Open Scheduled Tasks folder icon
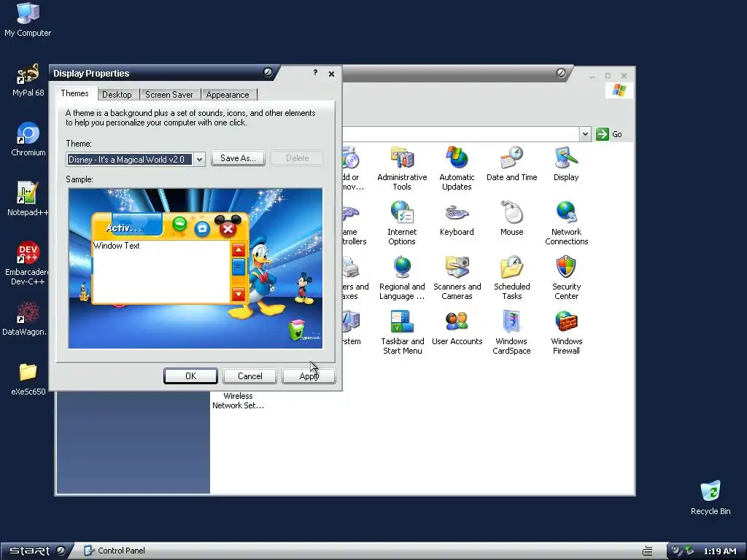The width and height of the screenshot is (747, 560). tap(511, 278)
